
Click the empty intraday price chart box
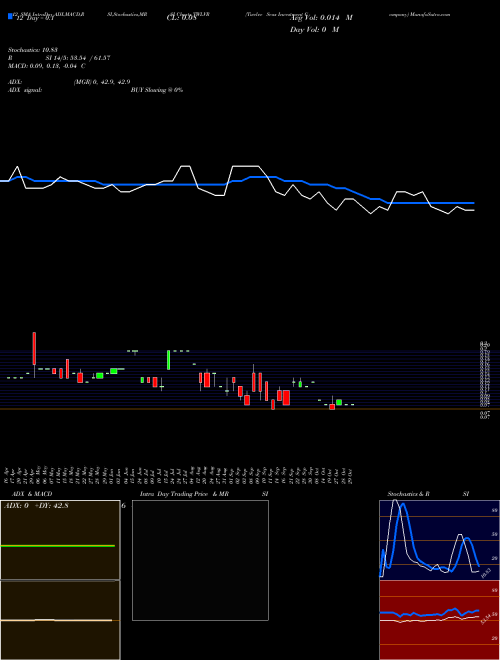pyautogui.click(x=200, y=560)
